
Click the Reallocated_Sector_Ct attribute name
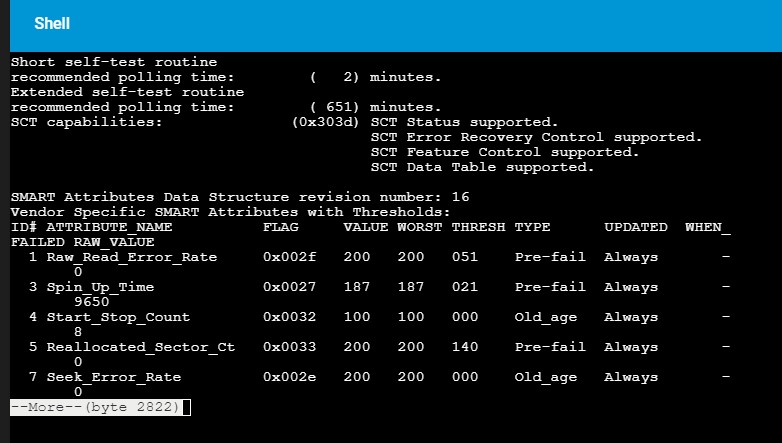(141, 347)
